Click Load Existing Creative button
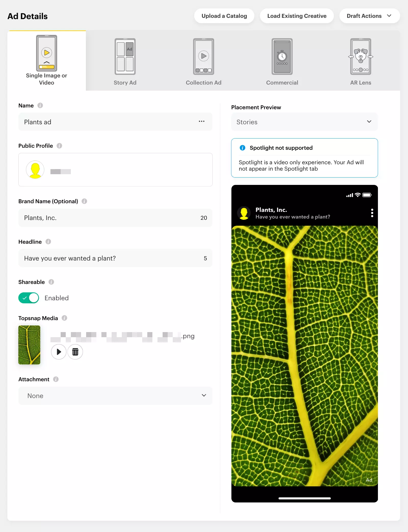Image resolution: width=408 pixels, height=532 pixels. tap(297, 16)
